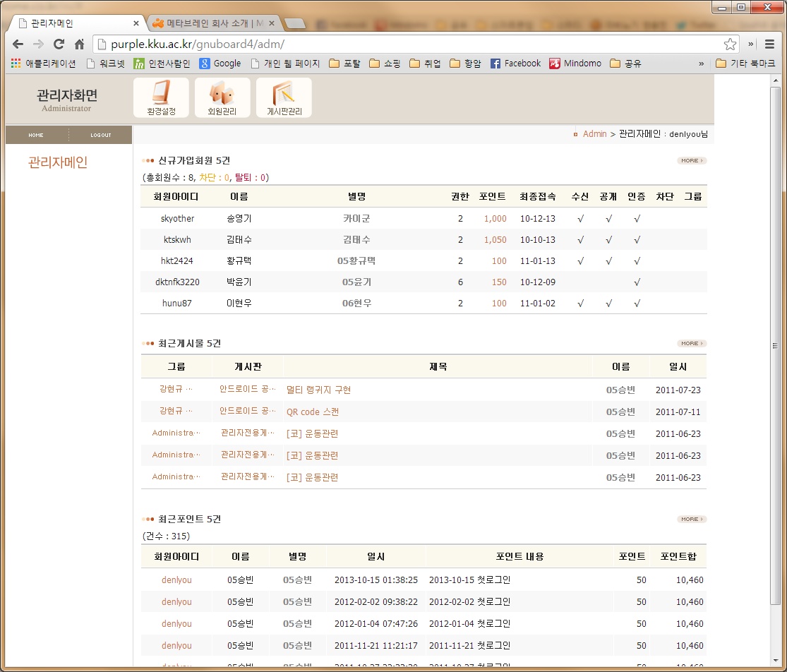
Task: Open the 환경설정 settings icon
Action: 161,97
